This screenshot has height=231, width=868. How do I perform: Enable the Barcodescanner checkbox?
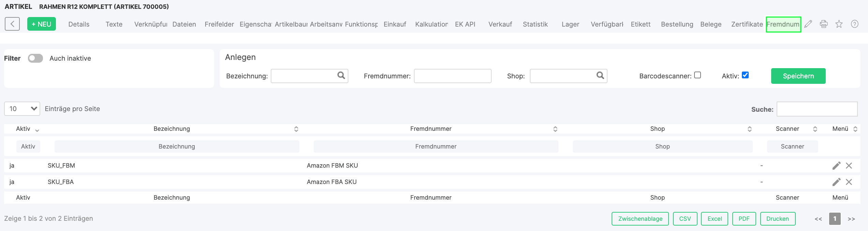tap(698, 75)
